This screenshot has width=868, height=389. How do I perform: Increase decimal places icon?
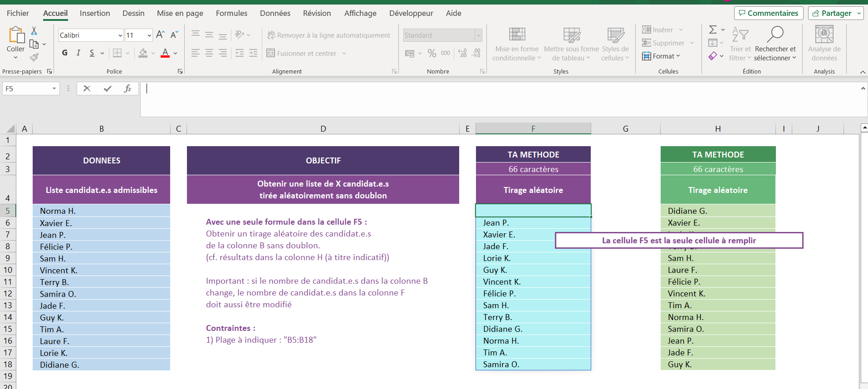click(462, 54)
